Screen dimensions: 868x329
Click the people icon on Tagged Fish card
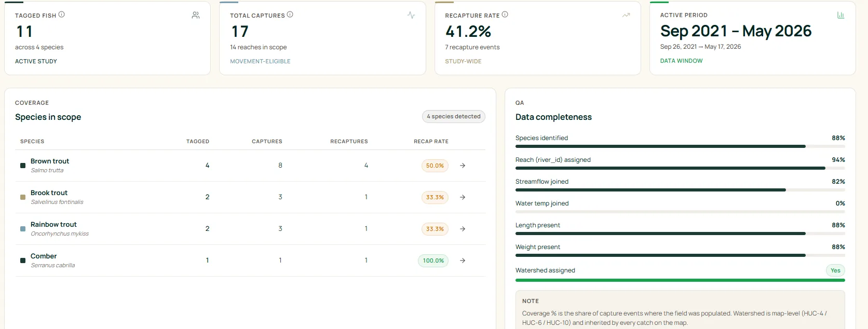[x=196, y=16]
